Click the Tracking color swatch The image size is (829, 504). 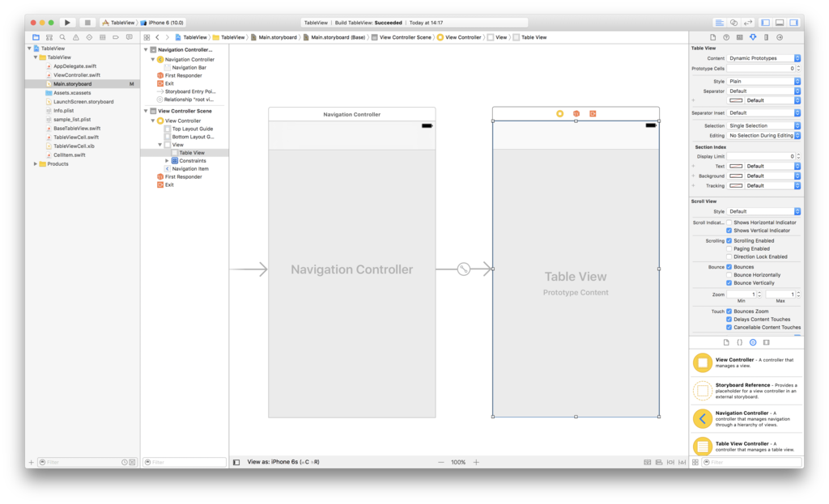point(736,186)
